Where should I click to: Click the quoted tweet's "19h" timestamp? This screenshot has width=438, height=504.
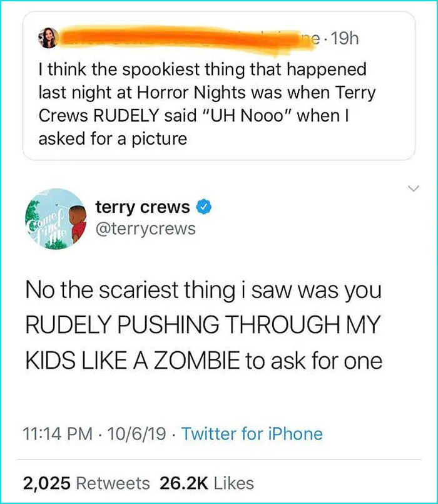click(344, 39)
